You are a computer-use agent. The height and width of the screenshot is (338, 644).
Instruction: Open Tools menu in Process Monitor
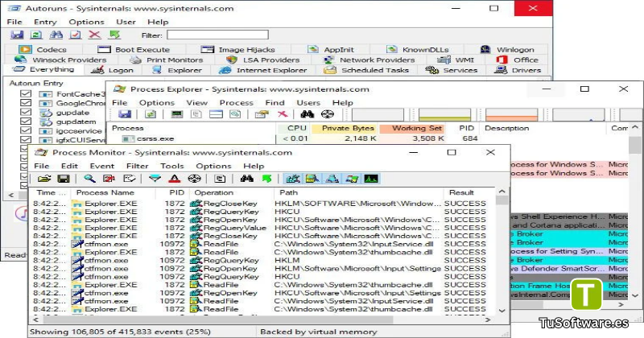pos(171,166)
